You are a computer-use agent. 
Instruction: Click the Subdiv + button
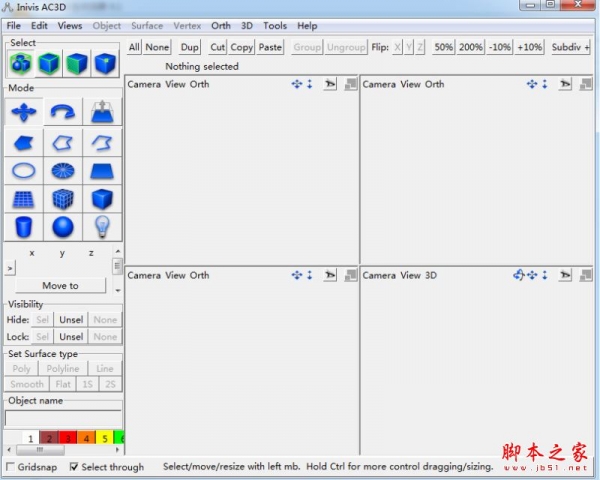pyautogui.click(x=570, y=47)
